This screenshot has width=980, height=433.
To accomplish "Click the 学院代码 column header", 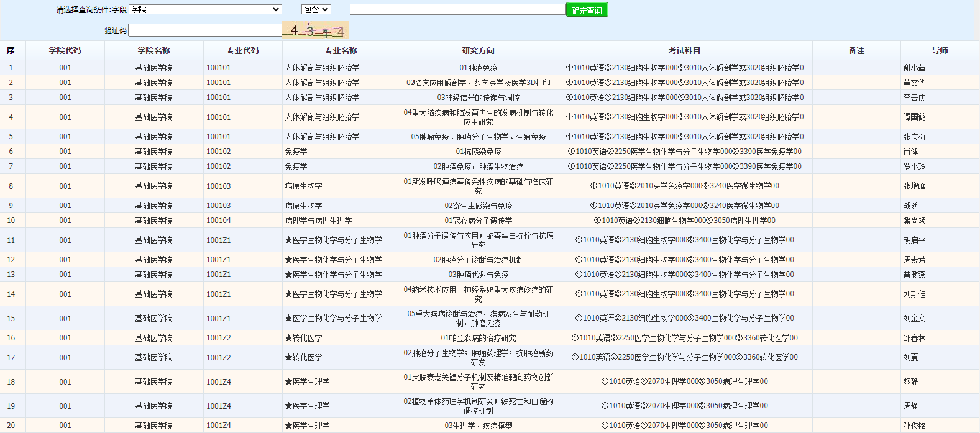I will pos(65,50).
